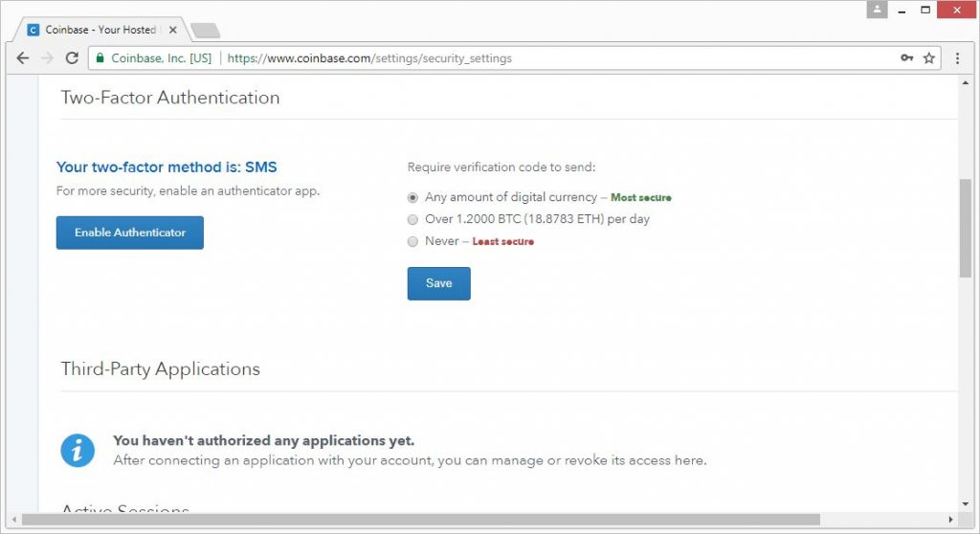Image resolution: width=980 pixels, height=534 pixels.
Task: Open the Chrome three-dot menu
Action: [x=957, y=58]
